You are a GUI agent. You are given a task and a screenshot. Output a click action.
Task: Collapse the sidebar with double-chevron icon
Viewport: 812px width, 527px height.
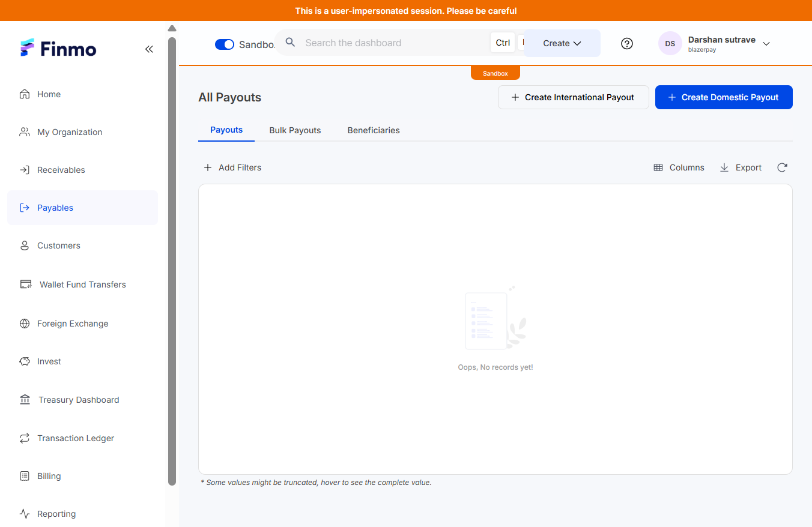click(x=149, y=49)
